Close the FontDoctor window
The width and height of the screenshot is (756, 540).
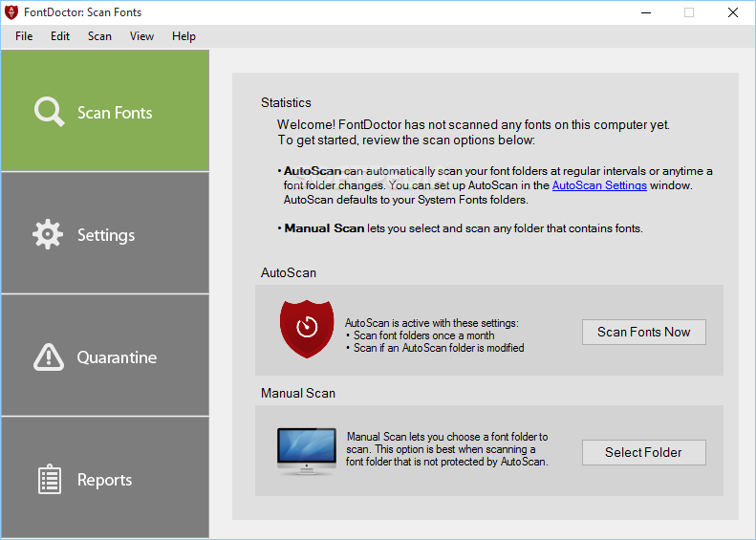click(733, 12)
